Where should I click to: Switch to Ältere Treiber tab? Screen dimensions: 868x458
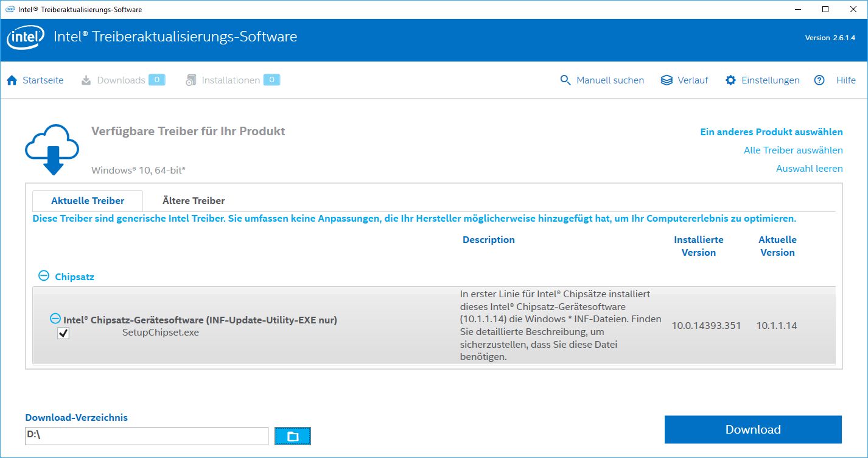click(x=194, y=200)
